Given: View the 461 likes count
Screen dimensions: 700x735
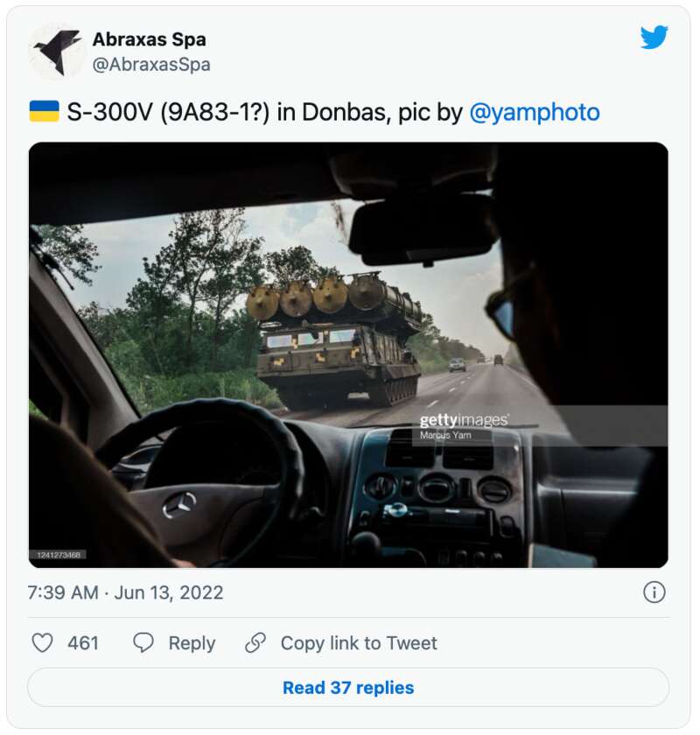Looking at the screenshot, I should [83, 643].
